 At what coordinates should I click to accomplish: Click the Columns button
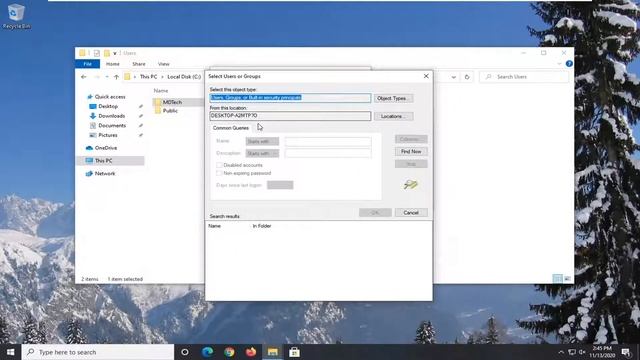coord(411,139)
